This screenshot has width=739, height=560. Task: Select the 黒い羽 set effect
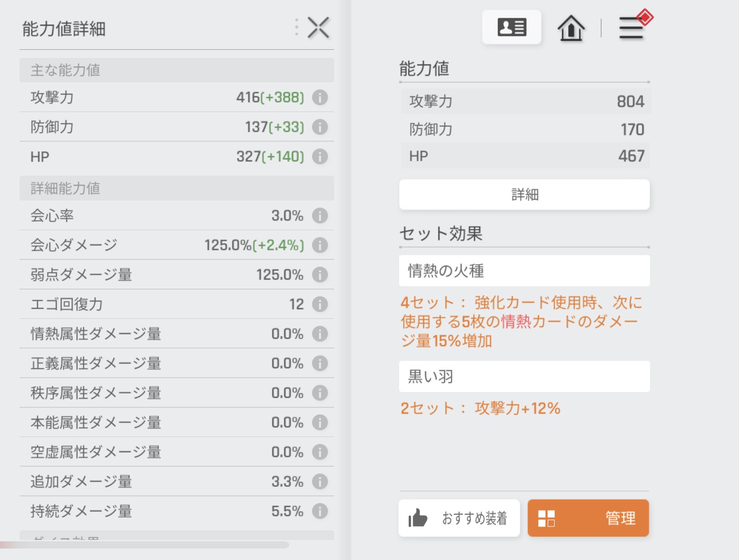point(524,377)
